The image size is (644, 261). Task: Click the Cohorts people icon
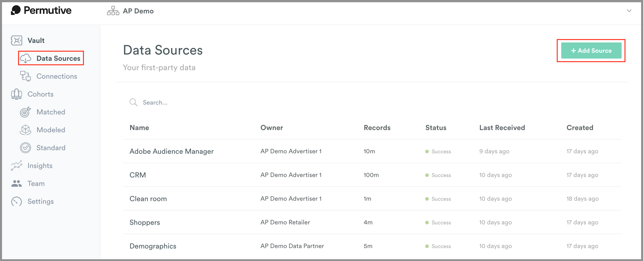click(x=17, y=94)
